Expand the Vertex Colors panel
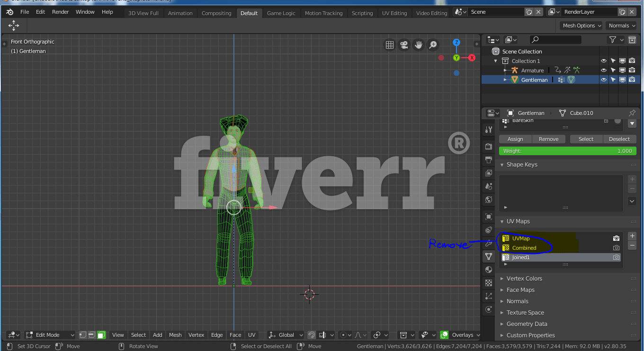The height and width of the screenshot is (351, 644). [x=524, y=279]
